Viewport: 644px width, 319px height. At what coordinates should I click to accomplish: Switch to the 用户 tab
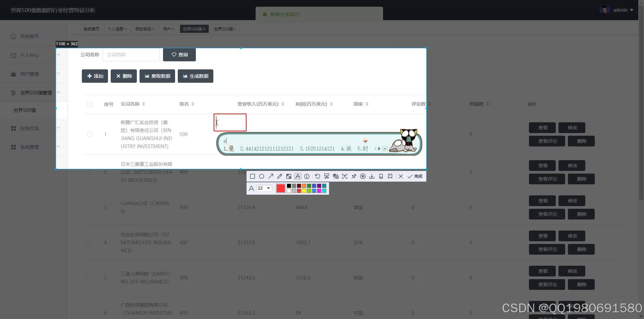pyautogui.click(x=168, y=29)
